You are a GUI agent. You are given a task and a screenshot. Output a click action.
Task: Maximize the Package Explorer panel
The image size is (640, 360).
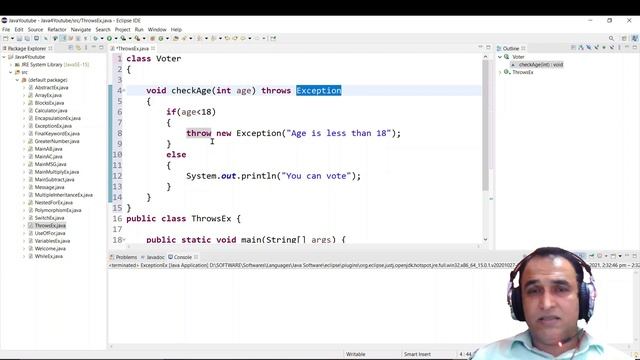tap(101, 48)
